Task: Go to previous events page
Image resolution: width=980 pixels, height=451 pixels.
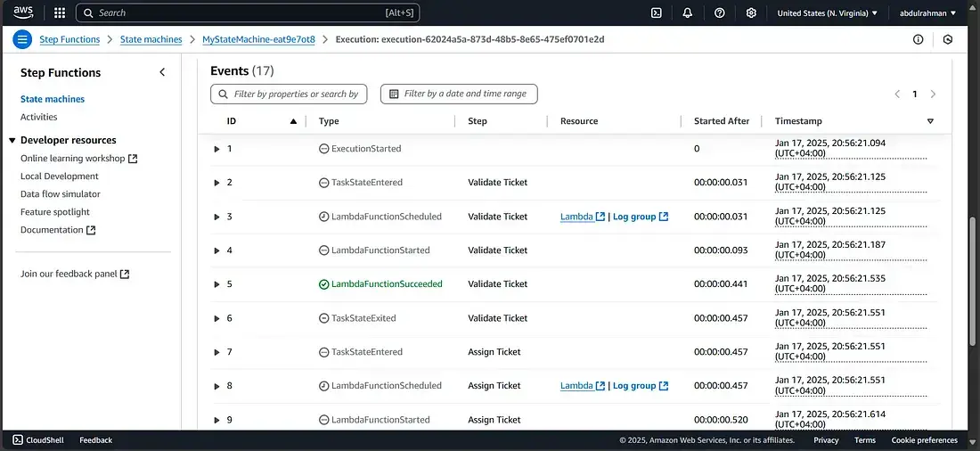Action: click(x=897, y=94)
